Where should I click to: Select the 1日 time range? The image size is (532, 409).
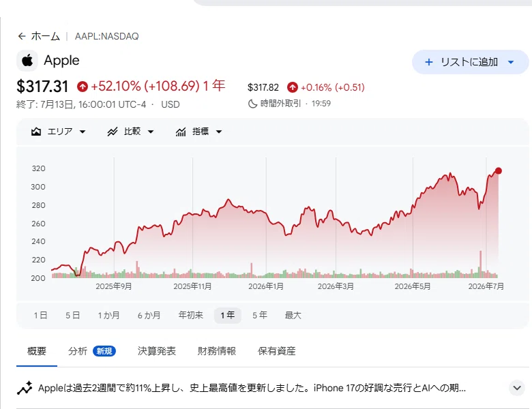pos(40,316)
